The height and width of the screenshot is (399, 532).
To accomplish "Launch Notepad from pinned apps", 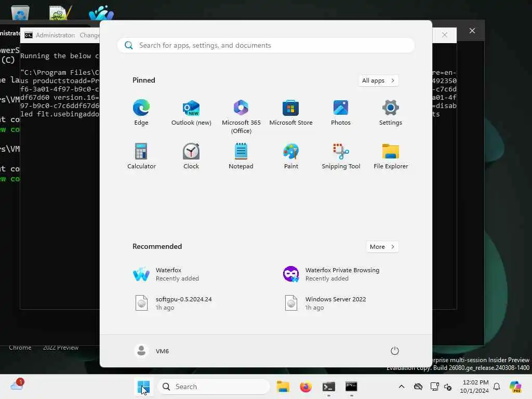I will (x=241, y=156).
